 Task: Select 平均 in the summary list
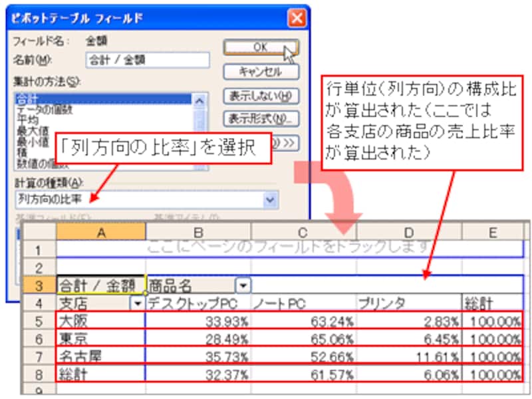pos(28,120)
